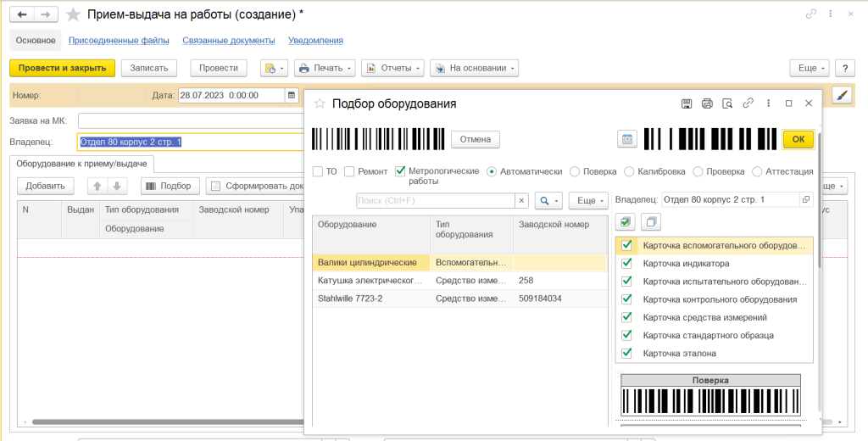Open the calendar picker beside date field
The height and width of the screenshot is (441, 868).
(292, 95)
